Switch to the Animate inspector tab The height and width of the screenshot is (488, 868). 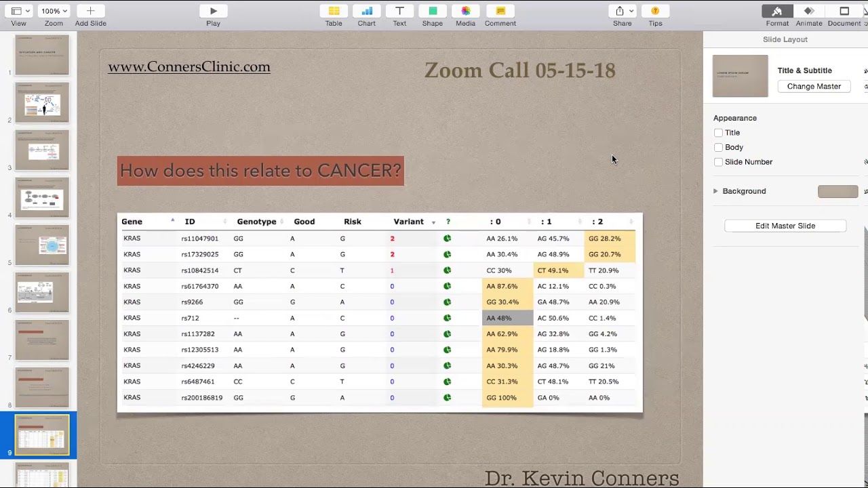[809, 11]
